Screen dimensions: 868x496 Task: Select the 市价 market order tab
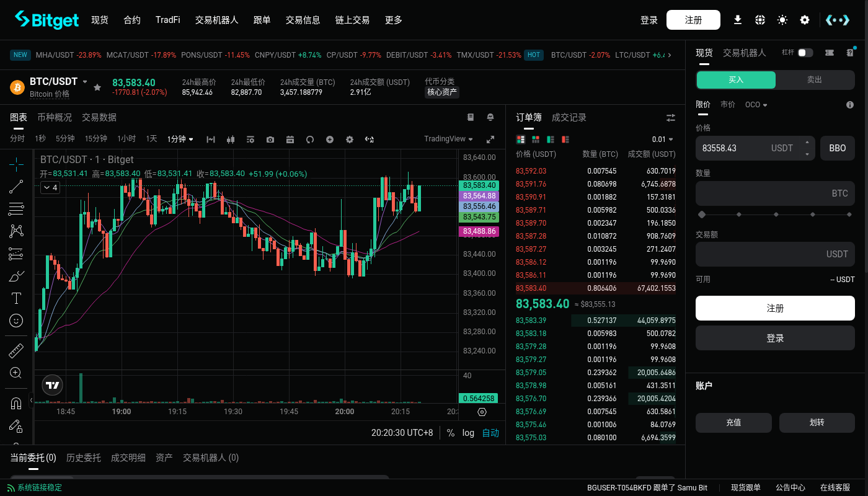pyautogui.click(x=728, y=105)
